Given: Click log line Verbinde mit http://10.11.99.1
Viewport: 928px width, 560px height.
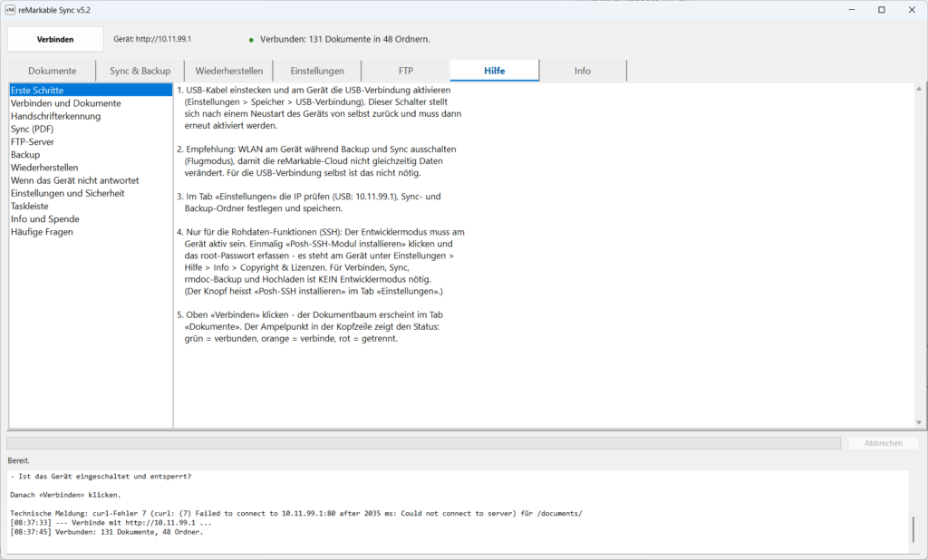Looking at the screenshot, I should tap(111, 523).
